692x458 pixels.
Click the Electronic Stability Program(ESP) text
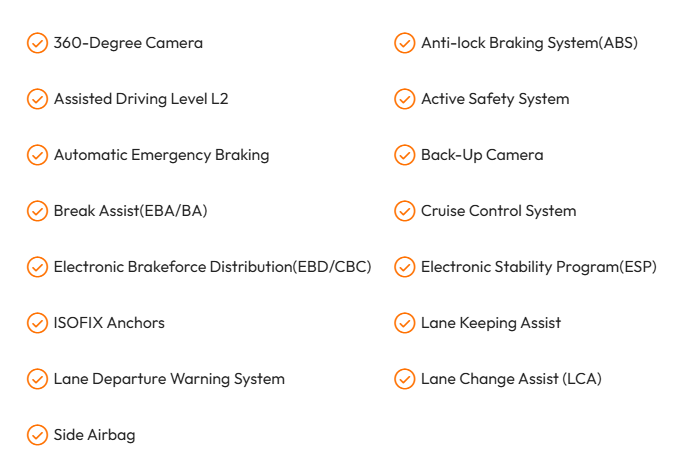[x=538, y=267]
